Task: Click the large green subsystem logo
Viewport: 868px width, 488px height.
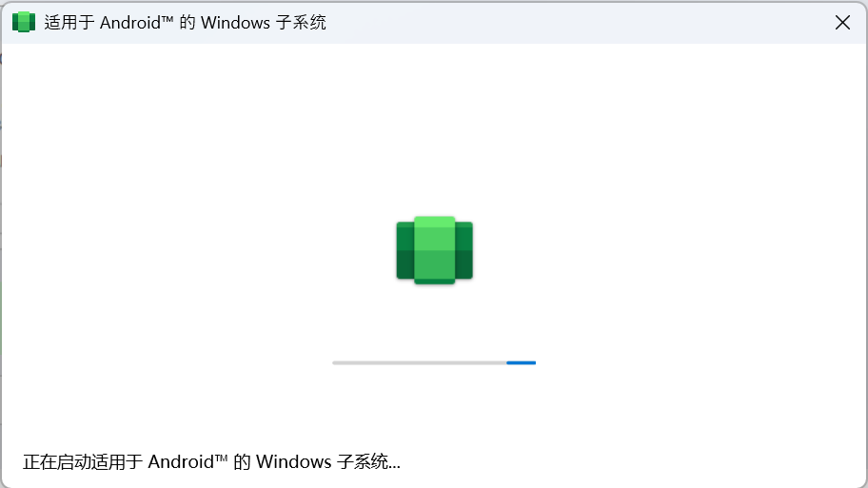Action: pyautogui.click(x=435, y=250)
